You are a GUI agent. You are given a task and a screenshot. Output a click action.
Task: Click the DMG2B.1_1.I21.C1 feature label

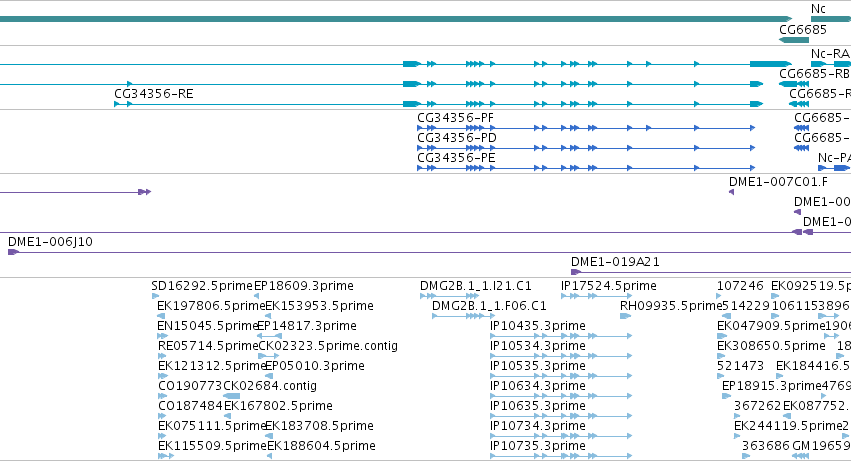[x=475, y=286]
